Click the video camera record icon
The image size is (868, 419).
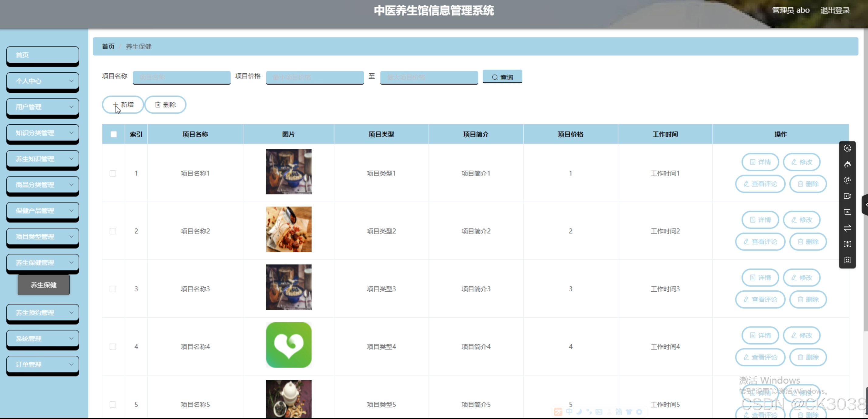click(847, 196)
